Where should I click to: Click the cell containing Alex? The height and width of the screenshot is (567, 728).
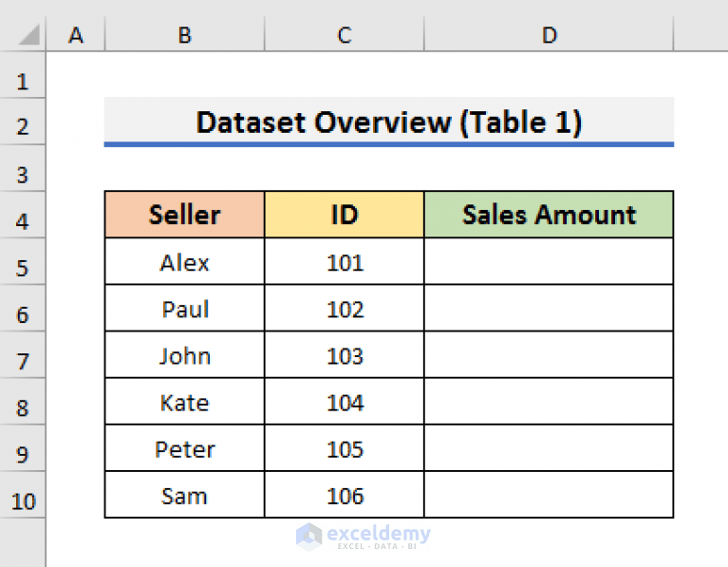click(185, 261)
